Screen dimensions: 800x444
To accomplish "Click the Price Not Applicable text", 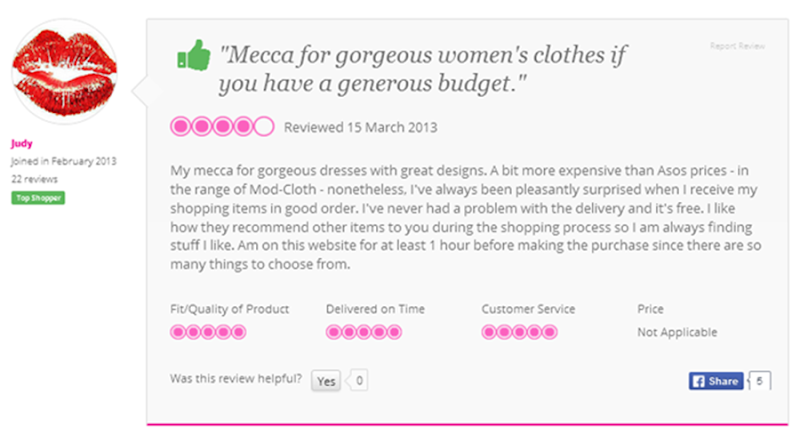I will pos(677,332).
